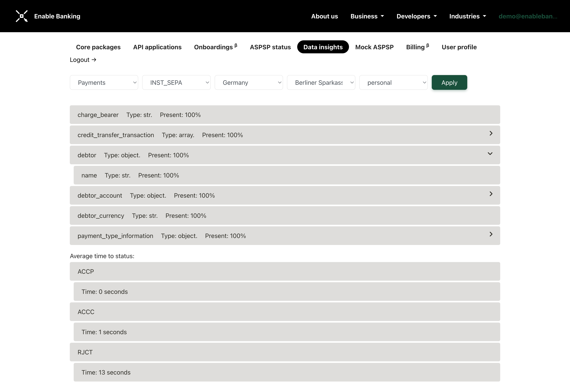
Task: Open the INST_SEPA scheme dropdown
Action: tap(176, 82)
